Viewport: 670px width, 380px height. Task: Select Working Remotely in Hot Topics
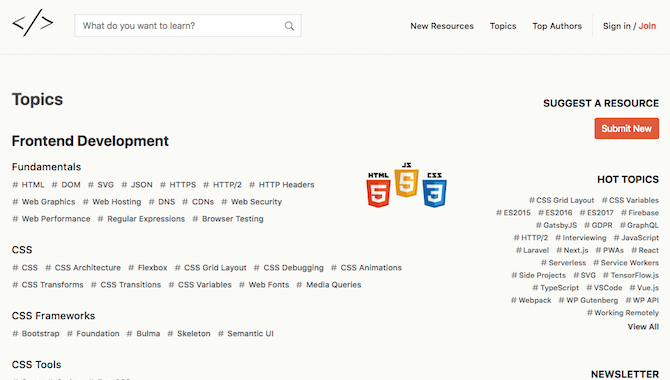pyautogui.click(x=623, y=312)
